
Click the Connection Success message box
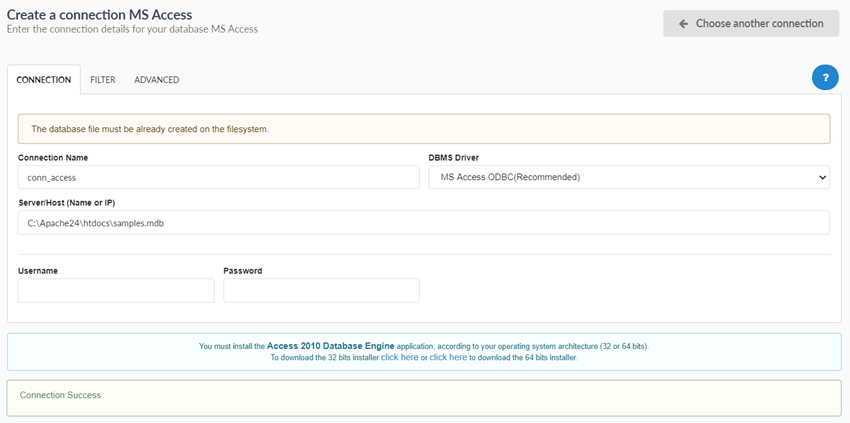tap(423, 397)
